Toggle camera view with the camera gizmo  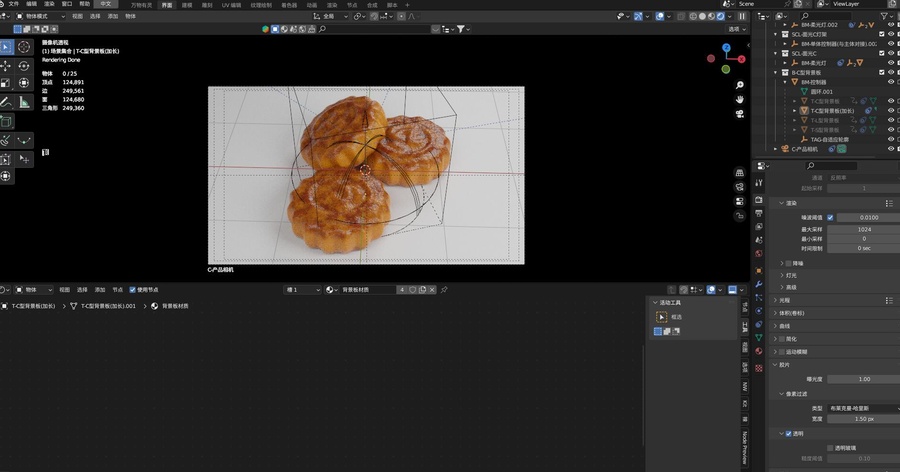click(740, 114)
